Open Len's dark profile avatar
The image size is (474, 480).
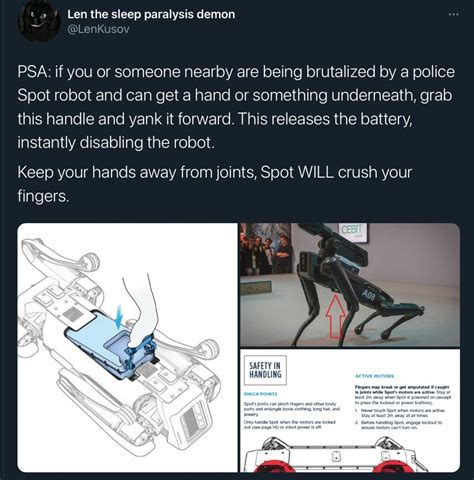click(39, 21)
